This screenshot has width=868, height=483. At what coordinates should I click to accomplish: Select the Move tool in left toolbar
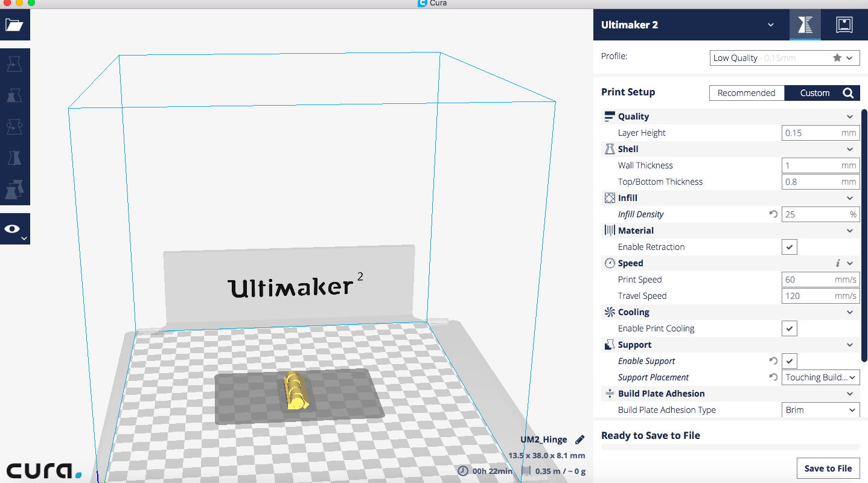pyautogui.click(x=14, y=63)
